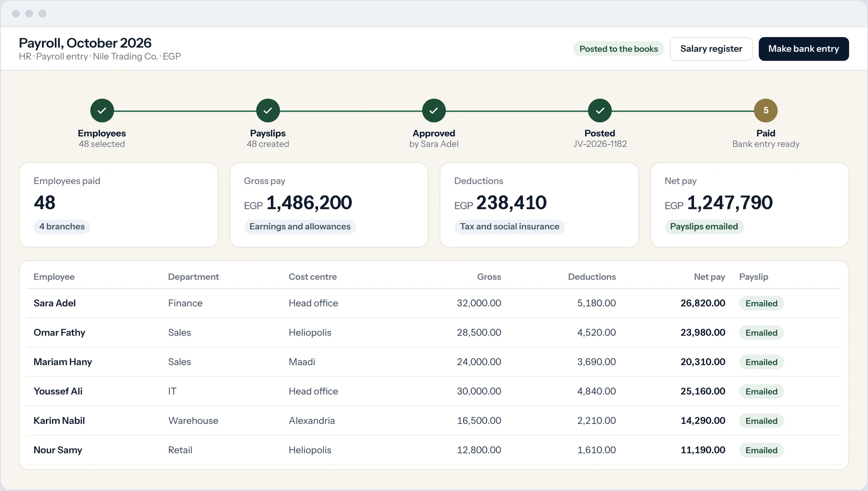Click the Retail department cell
Screen dimensions: 868x491
pyautogui.click(x=180, y=450)
